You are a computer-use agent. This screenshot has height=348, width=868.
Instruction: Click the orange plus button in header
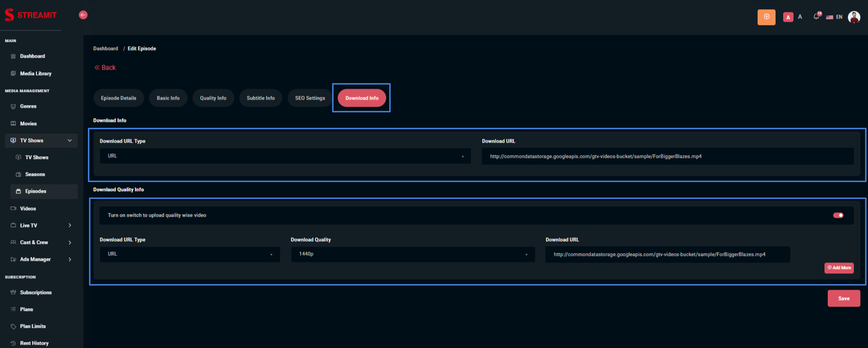pyautogui.click(x=766, y=17)
